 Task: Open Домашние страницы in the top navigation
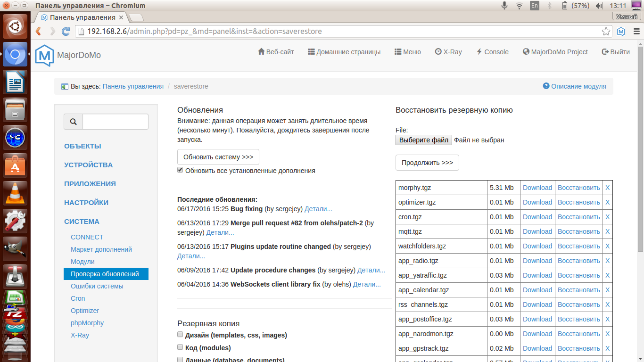(x=344, y=52)
